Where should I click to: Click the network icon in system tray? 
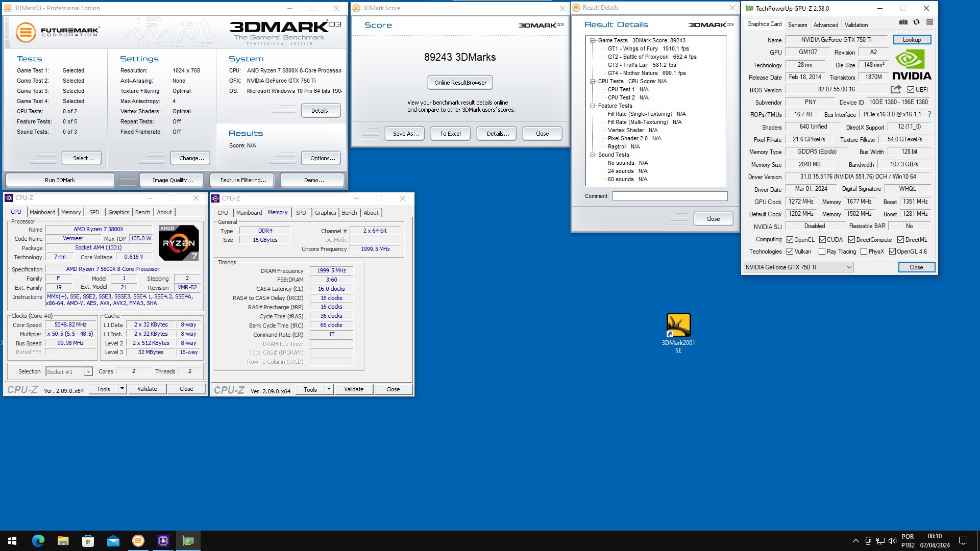pyautogui.click(x=880, y=541)
